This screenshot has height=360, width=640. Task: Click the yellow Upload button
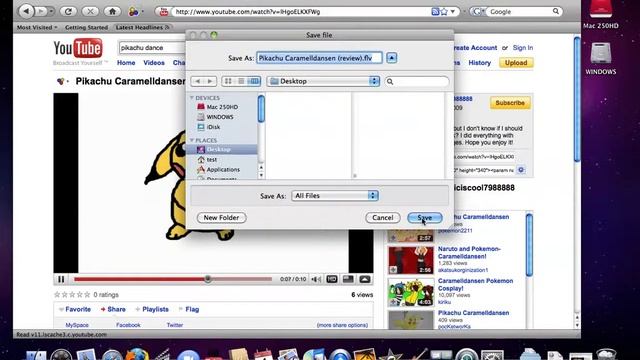tap(516, 63)
